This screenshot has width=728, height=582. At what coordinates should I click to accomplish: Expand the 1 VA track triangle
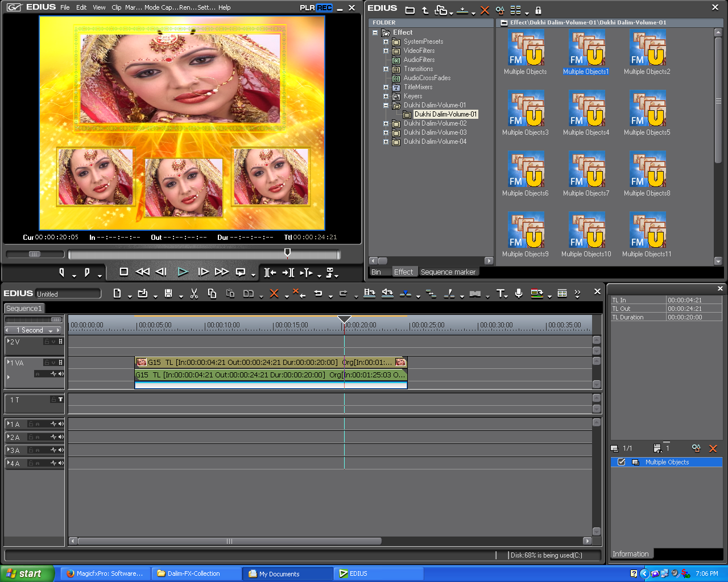point(8,363)
